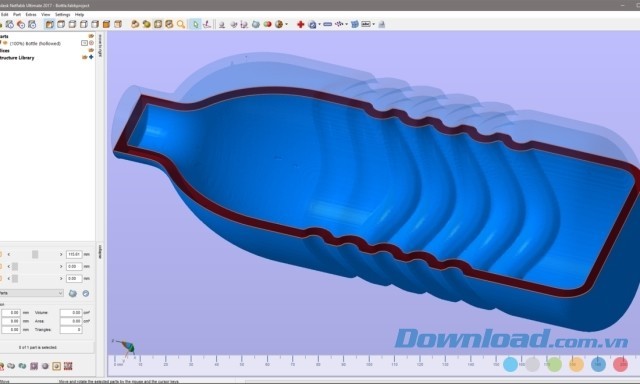
Task: Click the red plus repair icon
Action: 300,24
